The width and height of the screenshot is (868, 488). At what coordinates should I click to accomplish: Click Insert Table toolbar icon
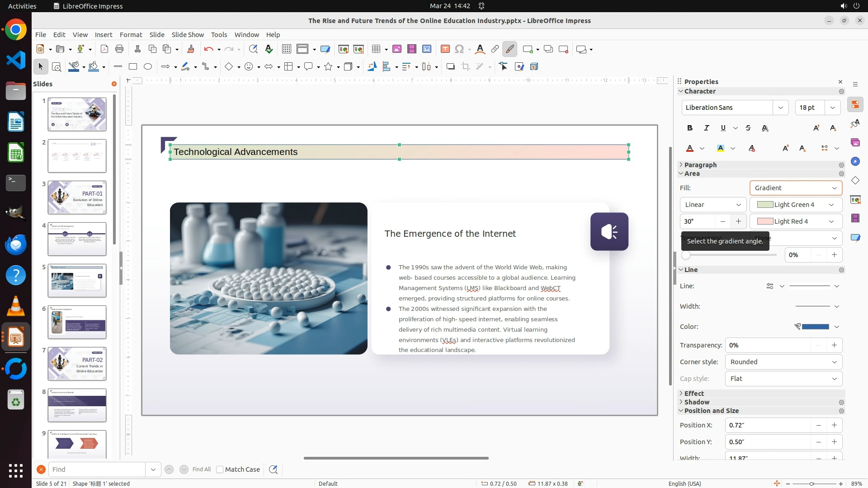point(376,49)
